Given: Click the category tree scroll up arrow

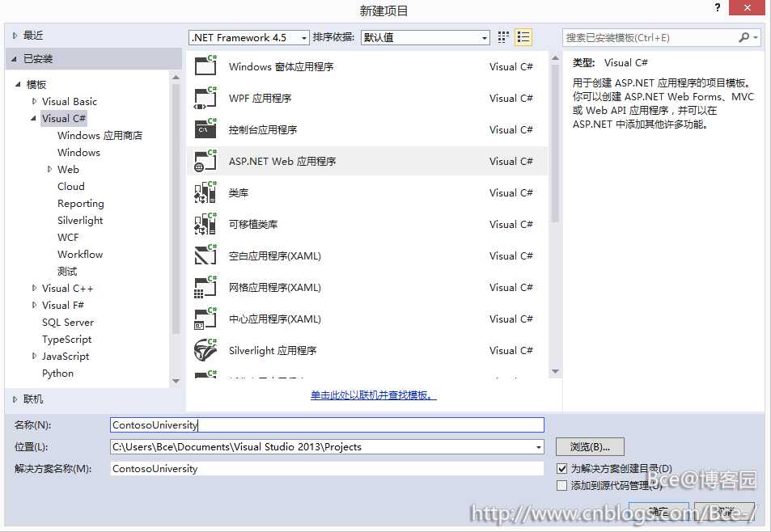Looking at the screenshot, I should [x=176, y=77].
